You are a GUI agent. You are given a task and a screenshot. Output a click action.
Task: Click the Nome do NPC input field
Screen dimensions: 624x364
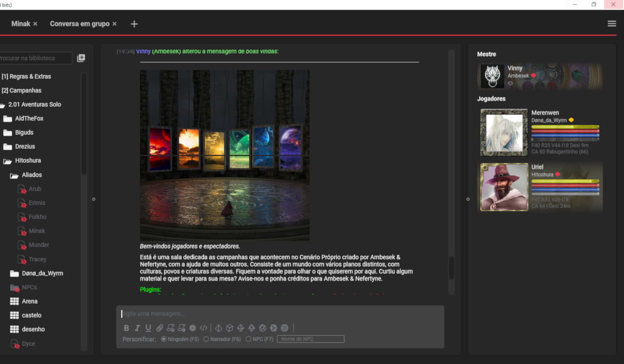310,339
